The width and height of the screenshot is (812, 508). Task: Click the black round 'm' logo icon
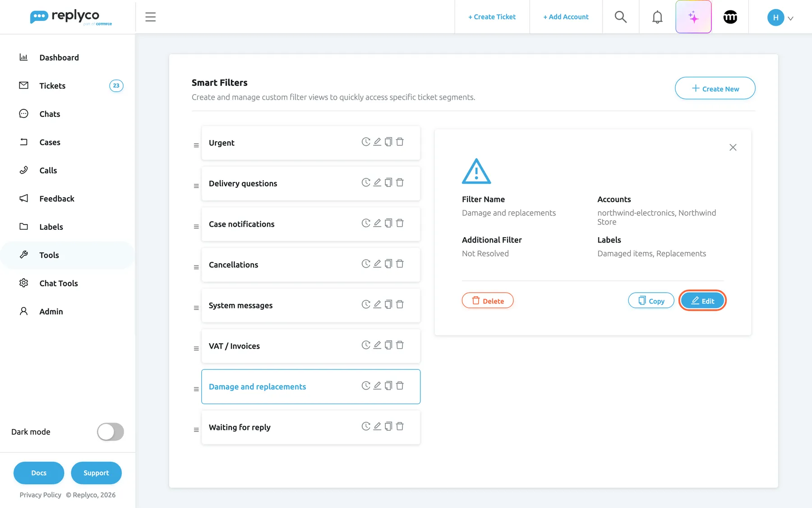point(730,17)
